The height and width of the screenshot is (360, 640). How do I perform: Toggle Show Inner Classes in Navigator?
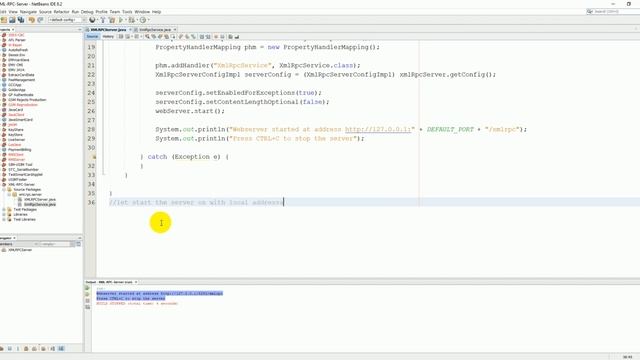tap(34, 349)
